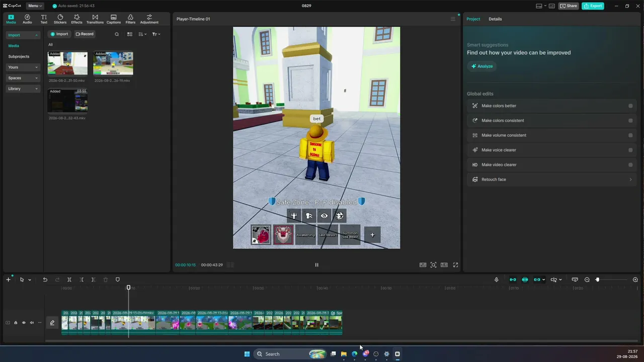The width and height of the screenshot is (644, 362).
Task: Zoom in the timeline
Action: tap(635, 280)
